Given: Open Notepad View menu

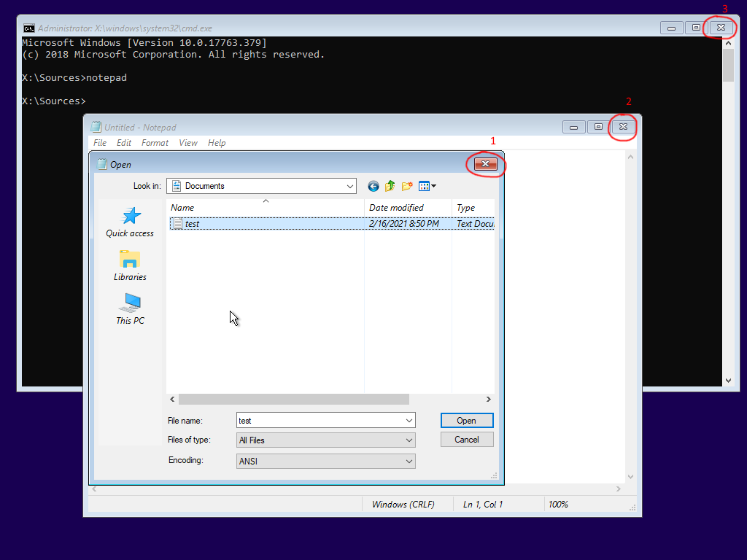Looking at the screenshot, I should coord(188,143).
